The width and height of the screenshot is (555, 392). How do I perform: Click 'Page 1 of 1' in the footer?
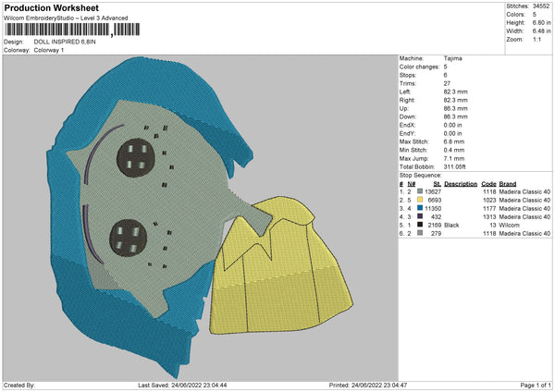(536, 385)
